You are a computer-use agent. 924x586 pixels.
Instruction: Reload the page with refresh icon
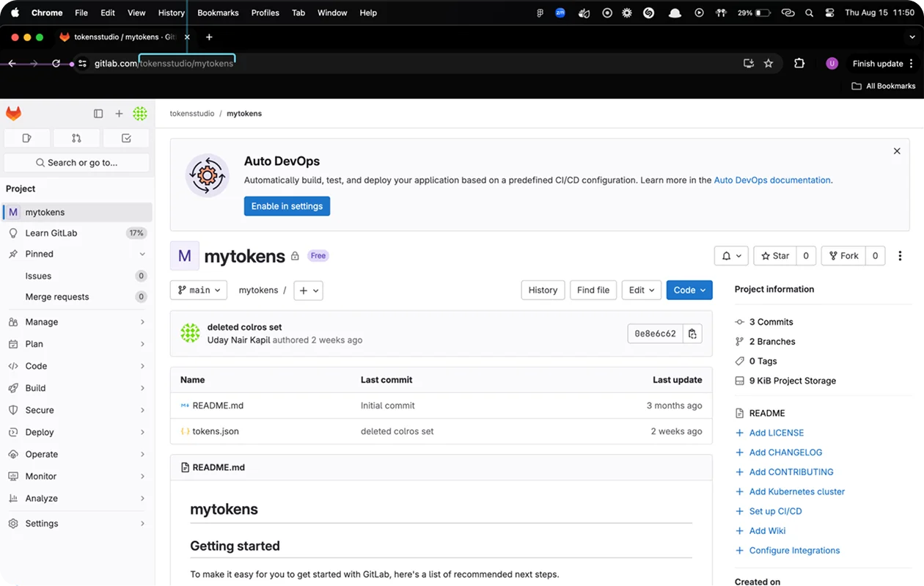56,64
